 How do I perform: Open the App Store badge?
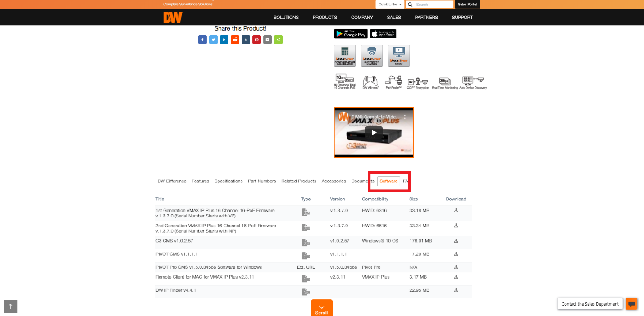[x=383, y=34]
